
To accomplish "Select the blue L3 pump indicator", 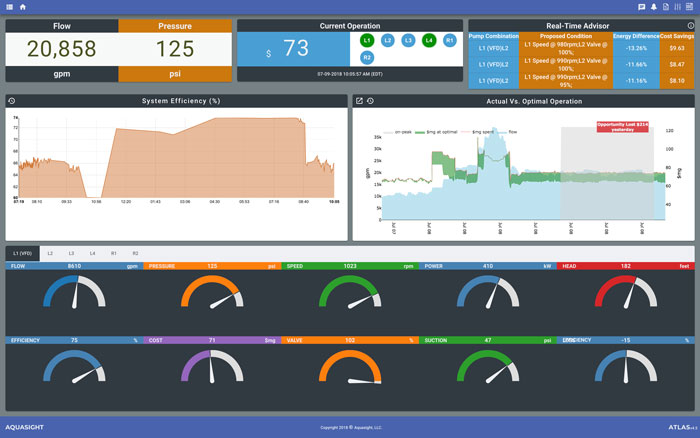I will tap(408, 40).
